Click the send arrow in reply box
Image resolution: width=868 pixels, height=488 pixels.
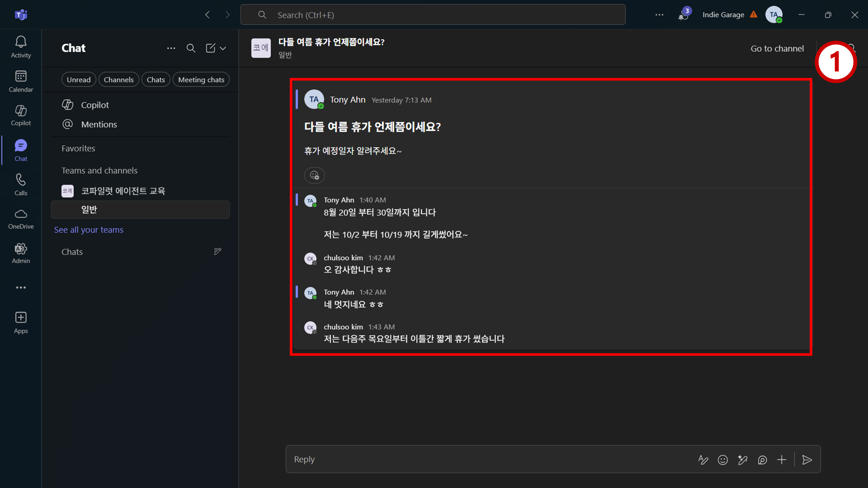click(807, 460)
